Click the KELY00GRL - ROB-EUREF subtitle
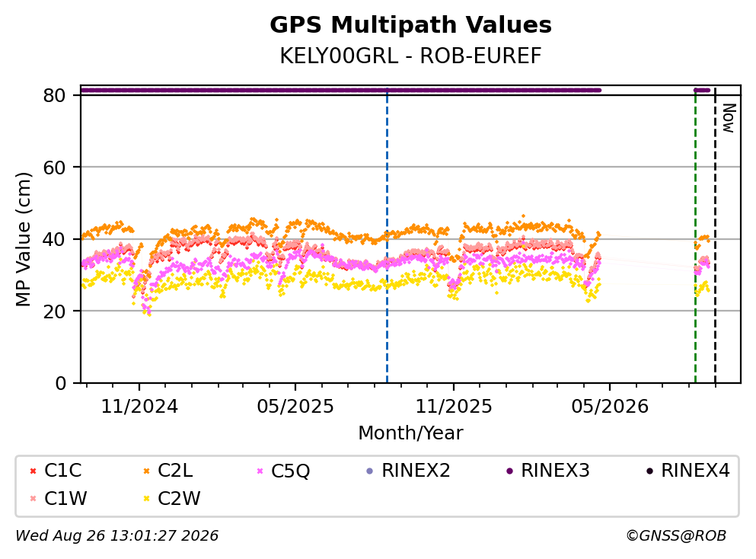 pyautogui.click(x=411, y=56)
